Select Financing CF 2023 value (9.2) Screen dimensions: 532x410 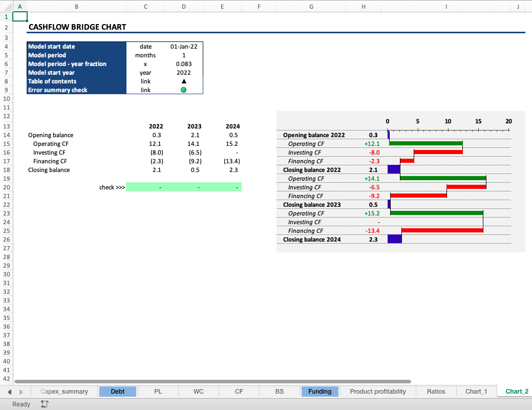195,161
